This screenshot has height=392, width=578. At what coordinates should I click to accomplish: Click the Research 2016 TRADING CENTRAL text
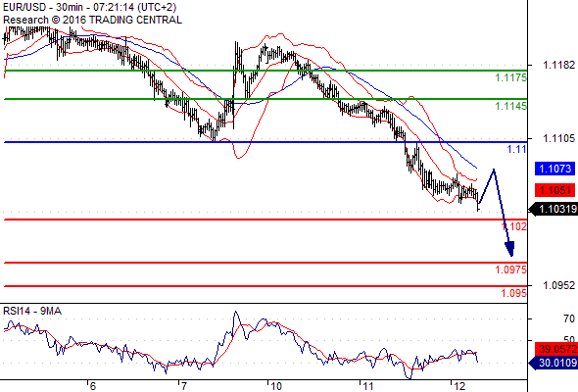[x=92, y=20]
